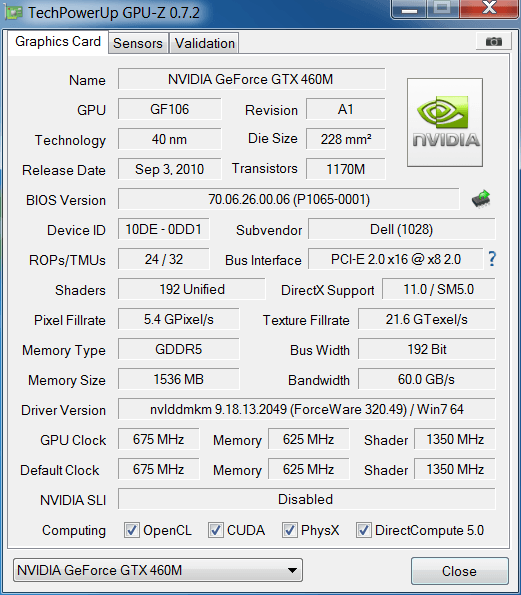This screenshot has width=521, height=595.
Task: Click the camera screenshot icon
Action: [494, 41]
